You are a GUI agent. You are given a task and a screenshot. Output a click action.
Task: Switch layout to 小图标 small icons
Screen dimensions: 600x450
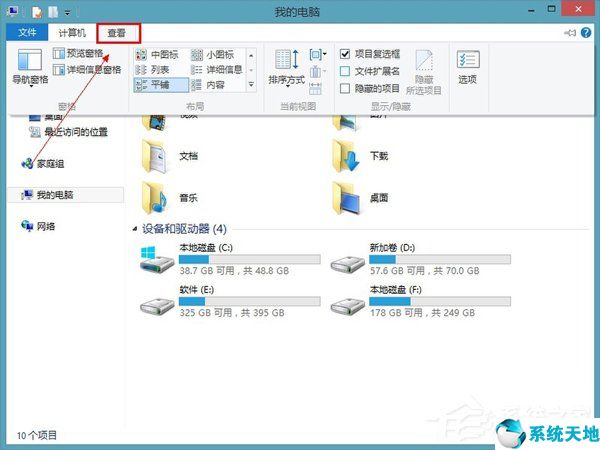tap(212, 55)
